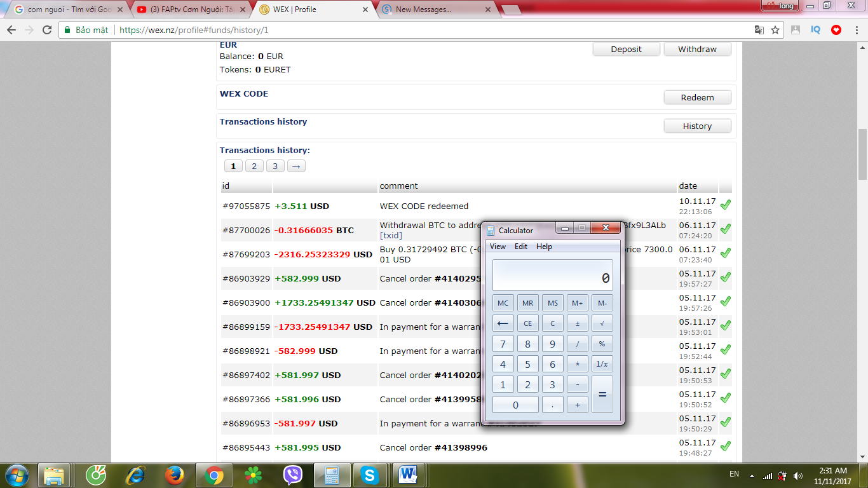
Task: Switch to the Google 'com nguoi' tab
Action: tap(69, 10)
